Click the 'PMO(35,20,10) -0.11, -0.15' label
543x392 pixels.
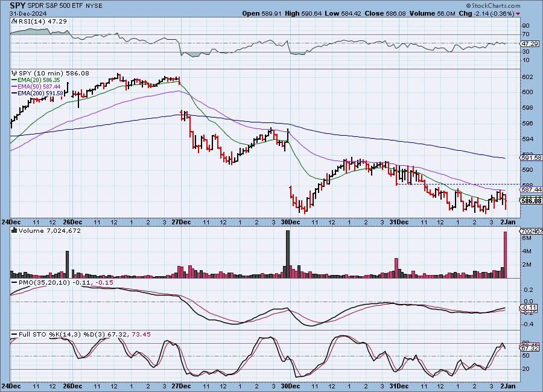point(66,283)
